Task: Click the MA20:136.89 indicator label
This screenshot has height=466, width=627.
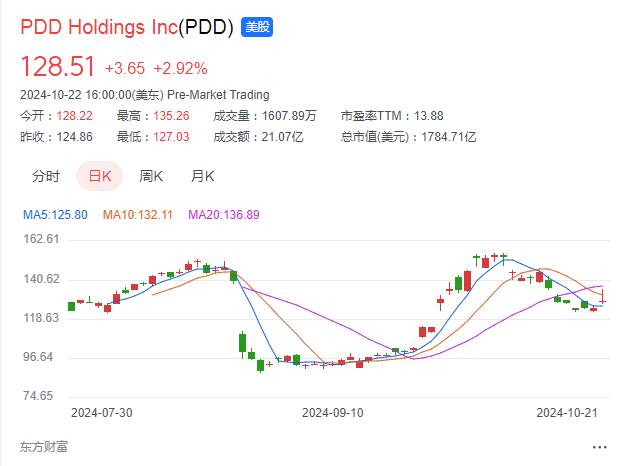Action: point(224,215)
